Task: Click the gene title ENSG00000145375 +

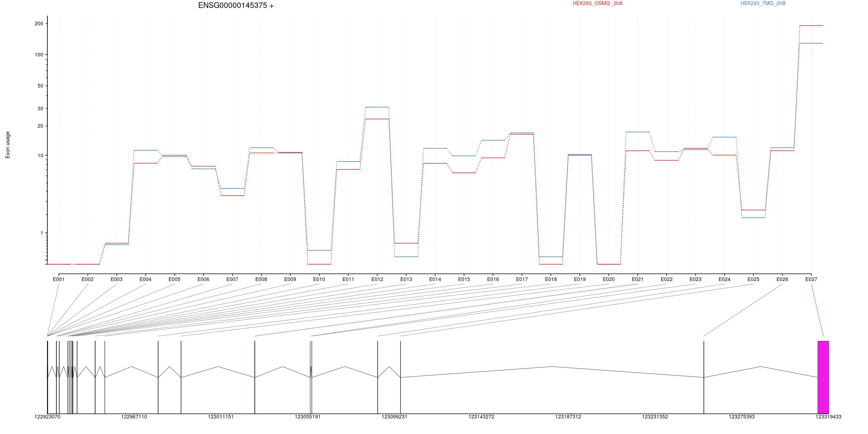Action: point(236,5)
